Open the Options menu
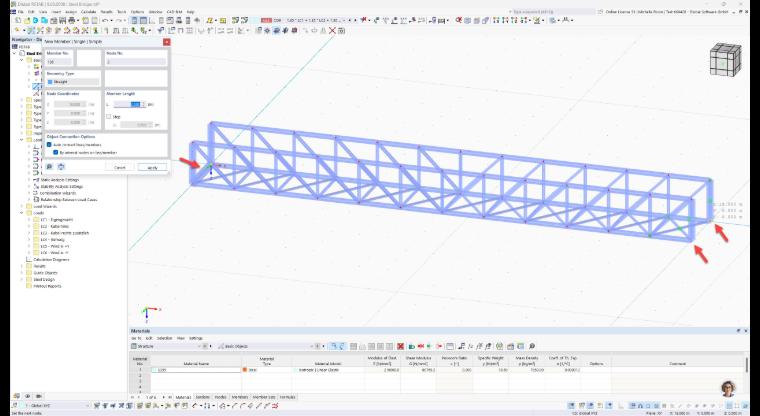 tap(137, 12)
